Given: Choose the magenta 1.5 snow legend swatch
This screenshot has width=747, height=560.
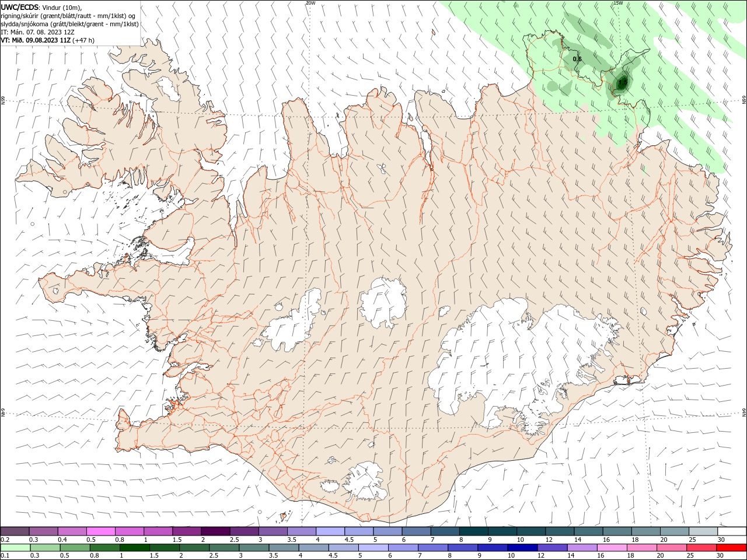Looking at the screenshot, I should 187,531.
